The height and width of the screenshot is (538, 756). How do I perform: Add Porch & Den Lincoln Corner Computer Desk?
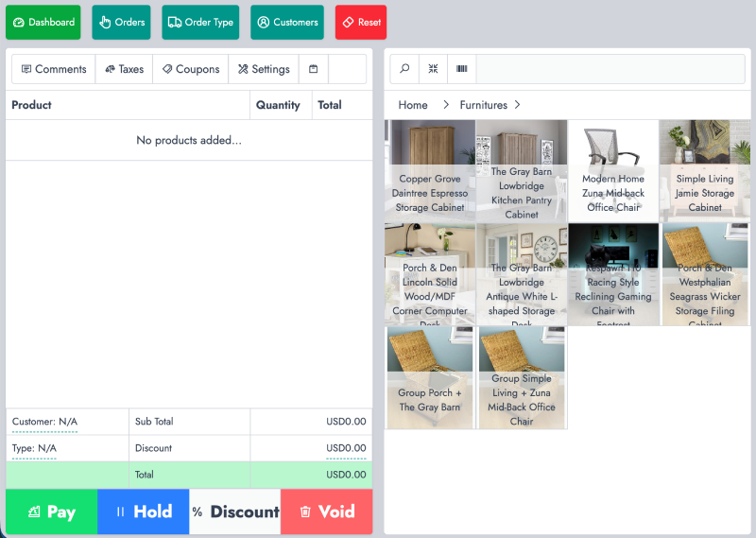430,274
